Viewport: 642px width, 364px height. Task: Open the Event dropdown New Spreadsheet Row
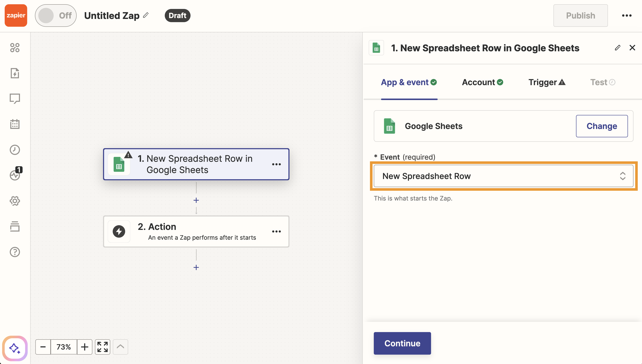pos(503,176)
